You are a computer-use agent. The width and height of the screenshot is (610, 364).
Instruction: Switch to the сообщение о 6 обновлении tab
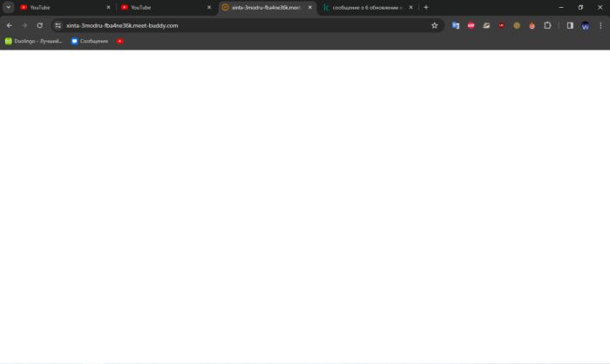(368, 7)
